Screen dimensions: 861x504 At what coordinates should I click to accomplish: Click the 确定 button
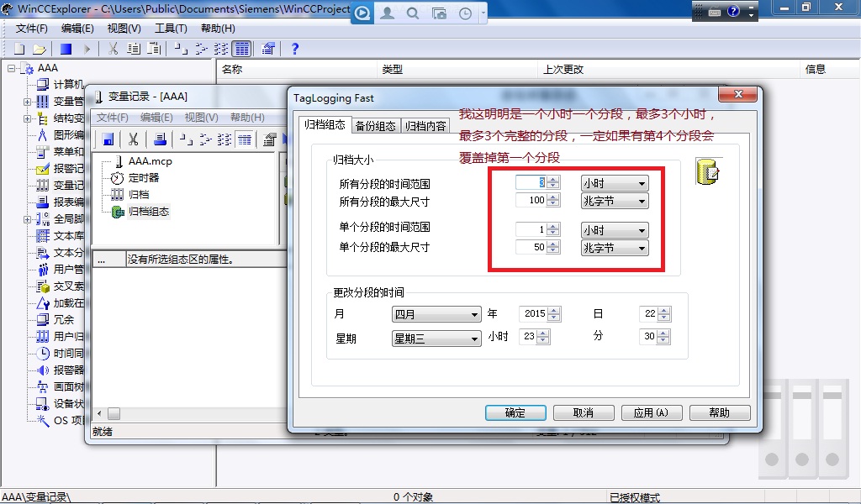(x=515, y=412)
